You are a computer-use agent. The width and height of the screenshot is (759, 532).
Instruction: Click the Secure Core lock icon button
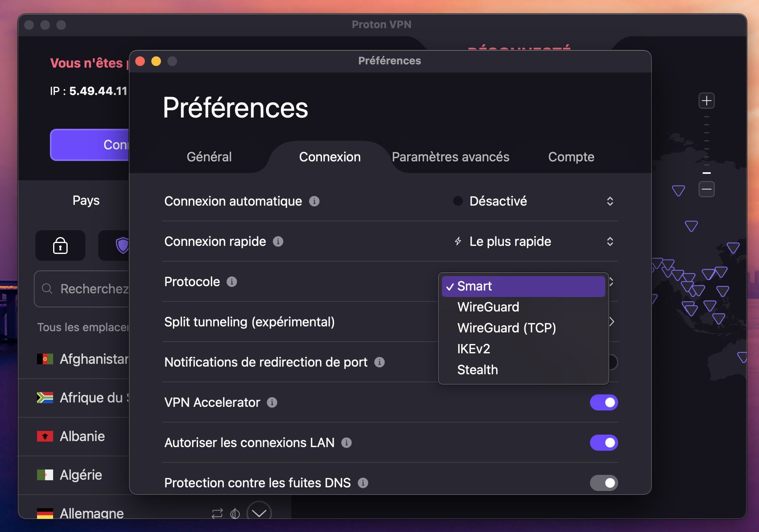tap(60, 245)
